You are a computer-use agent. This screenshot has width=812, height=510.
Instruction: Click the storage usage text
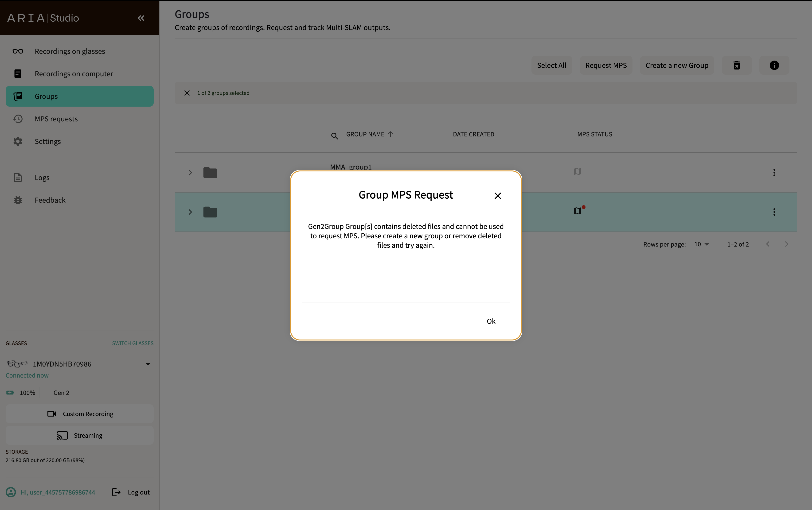45,460
